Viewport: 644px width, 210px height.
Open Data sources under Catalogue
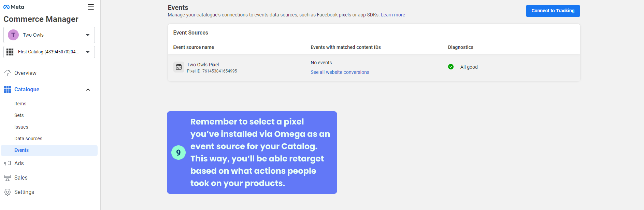pos(28,139)
